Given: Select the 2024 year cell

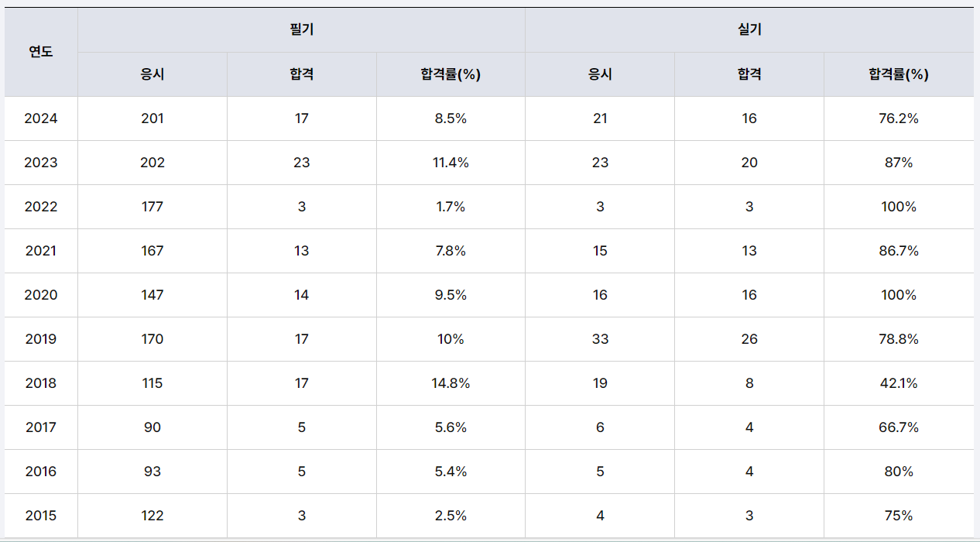Looking at the screenshot, I should tap(41, 118).
